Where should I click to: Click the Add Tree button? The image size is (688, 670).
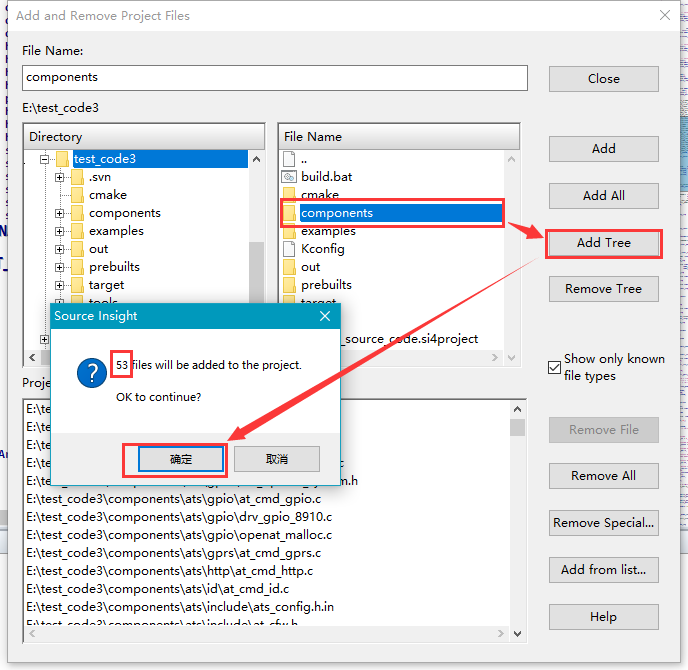click(x=603, y=243)
